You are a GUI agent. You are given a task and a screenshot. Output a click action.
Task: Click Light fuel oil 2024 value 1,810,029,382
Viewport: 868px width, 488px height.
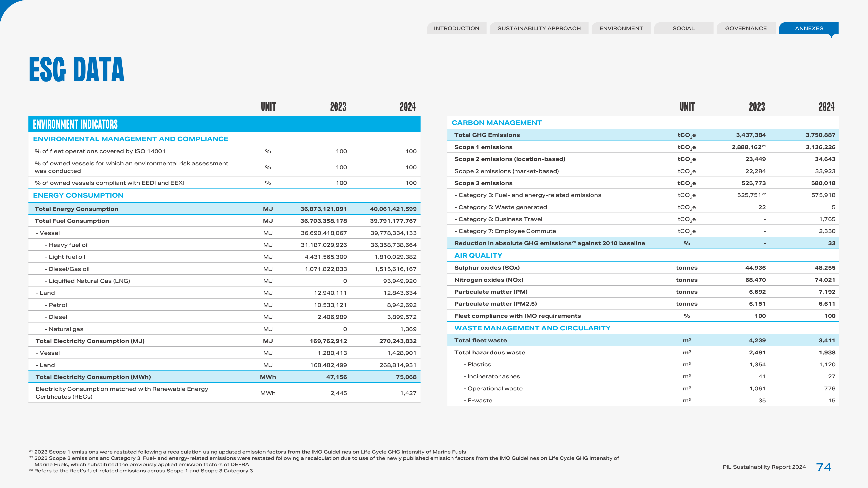(396, 257)
